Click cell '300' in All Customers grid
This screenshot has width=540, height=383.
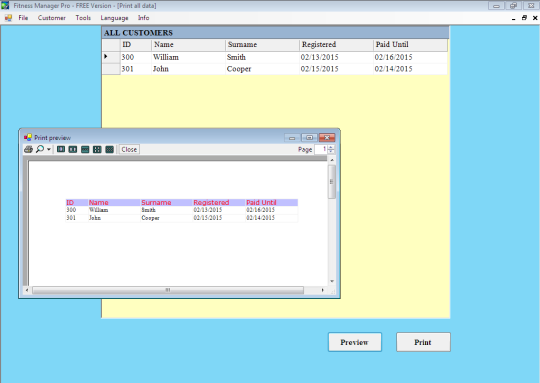click(x=135, y=57)
